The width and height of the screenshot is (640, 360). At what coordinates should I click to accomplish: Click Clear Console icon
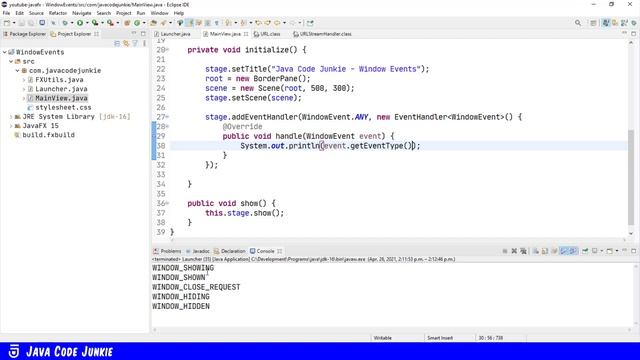pos(536,251)
